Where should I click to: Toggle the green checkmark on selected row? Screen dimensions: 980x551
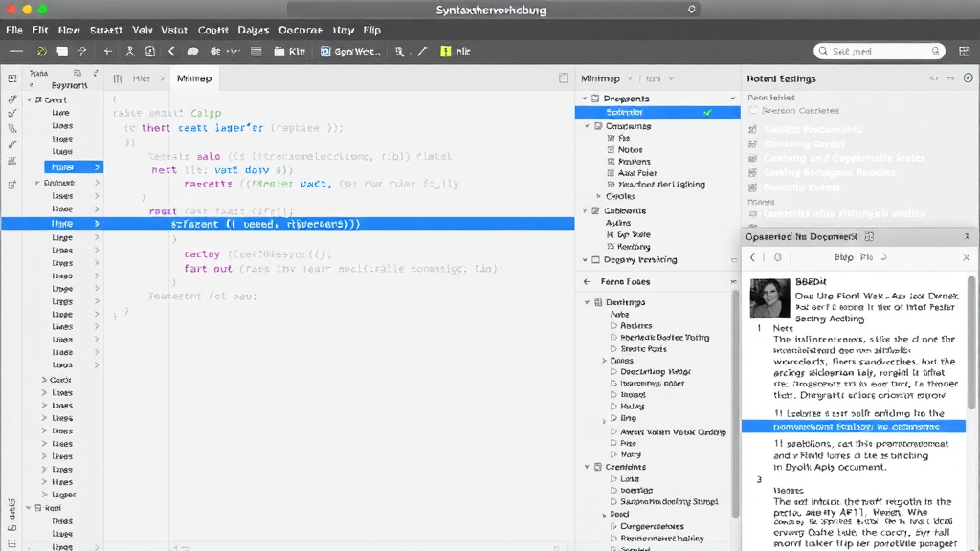[x=707, y=112]
